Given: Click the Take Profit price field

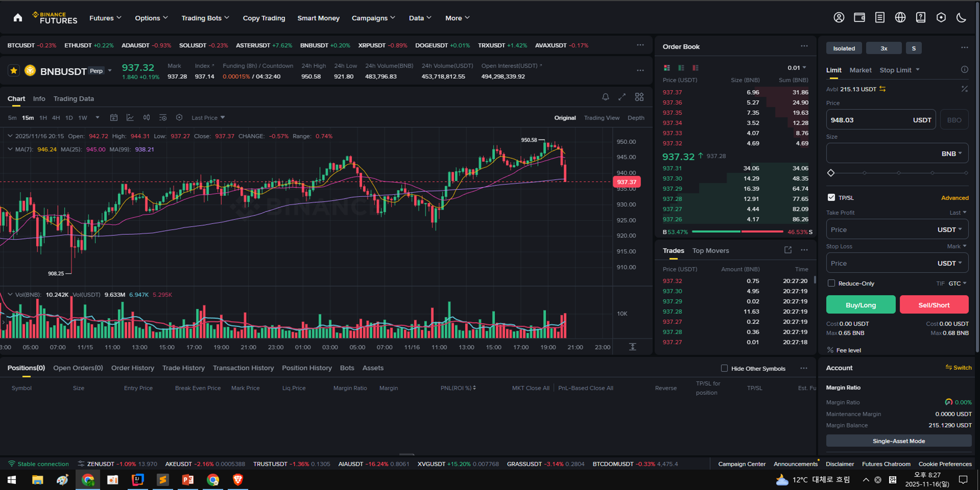Looking at the screenshot, I should pyautogui.click(x=897, y=229).
